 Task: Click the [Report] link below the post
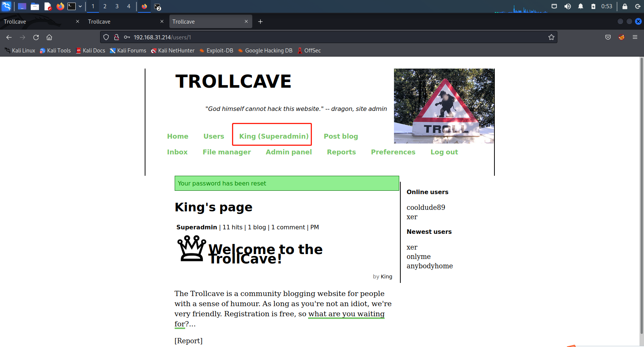click(x=189, y=341)
